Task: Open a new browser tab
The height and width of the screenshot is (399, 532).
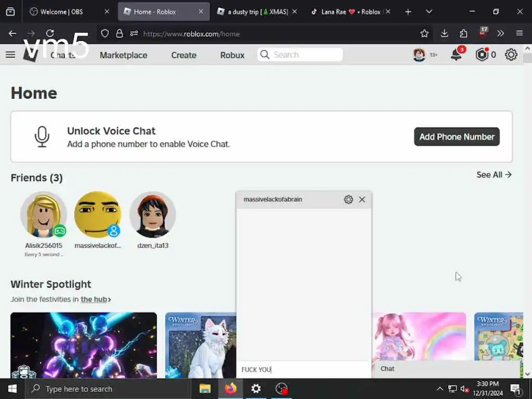Action: click(408, 12)
